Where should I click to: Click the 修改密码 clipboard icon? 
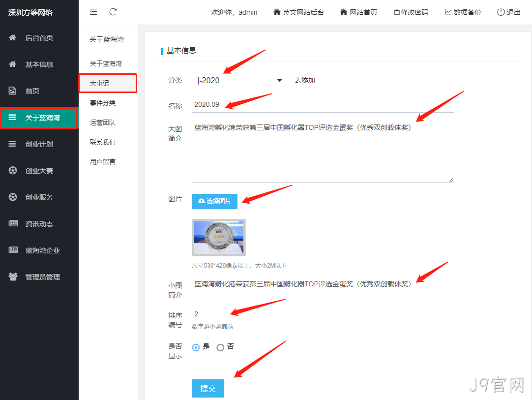[x=397, y=12]
